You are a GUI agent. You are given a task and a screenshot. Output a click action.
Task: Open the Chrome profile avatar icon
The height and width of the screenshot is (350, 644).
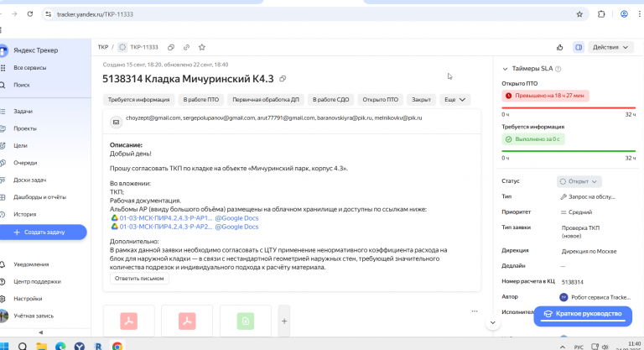click(624, 14)
